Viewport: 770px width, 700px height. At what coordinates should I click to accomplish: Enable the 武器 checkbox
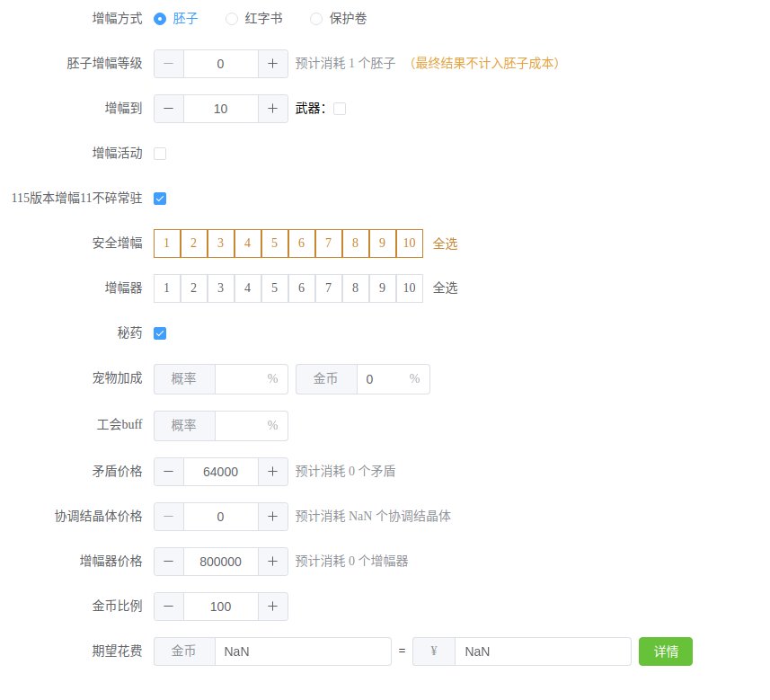pyautogui.click(x=340, y=109)
